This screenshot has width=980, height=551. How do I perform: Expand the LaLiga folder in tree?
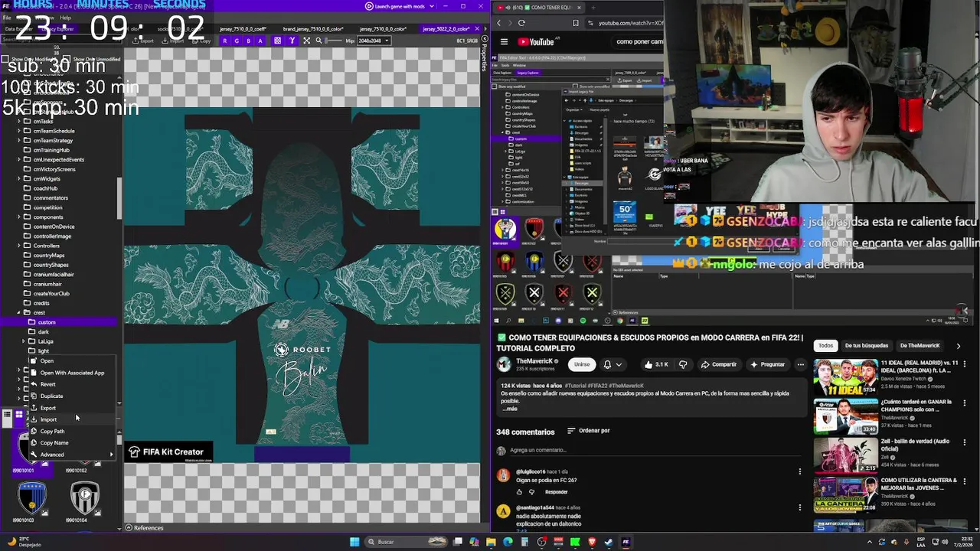(25, 341)
